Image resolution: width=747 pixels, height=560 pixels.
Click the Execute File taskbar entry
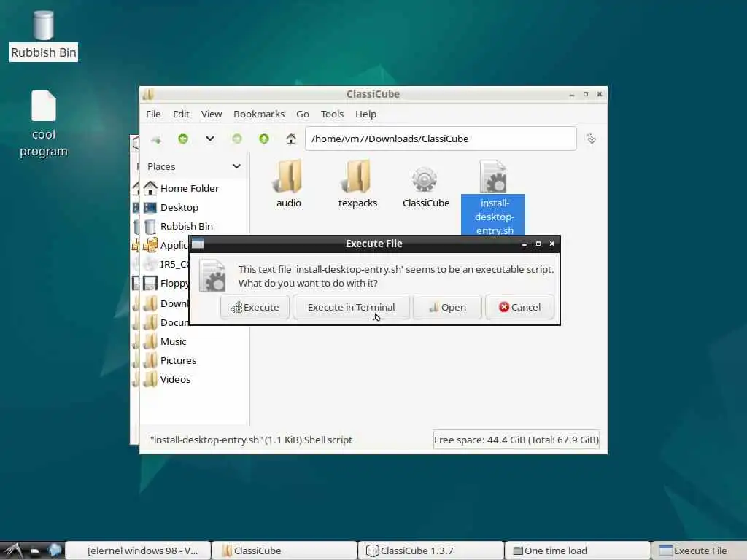[x=699, y=551]
